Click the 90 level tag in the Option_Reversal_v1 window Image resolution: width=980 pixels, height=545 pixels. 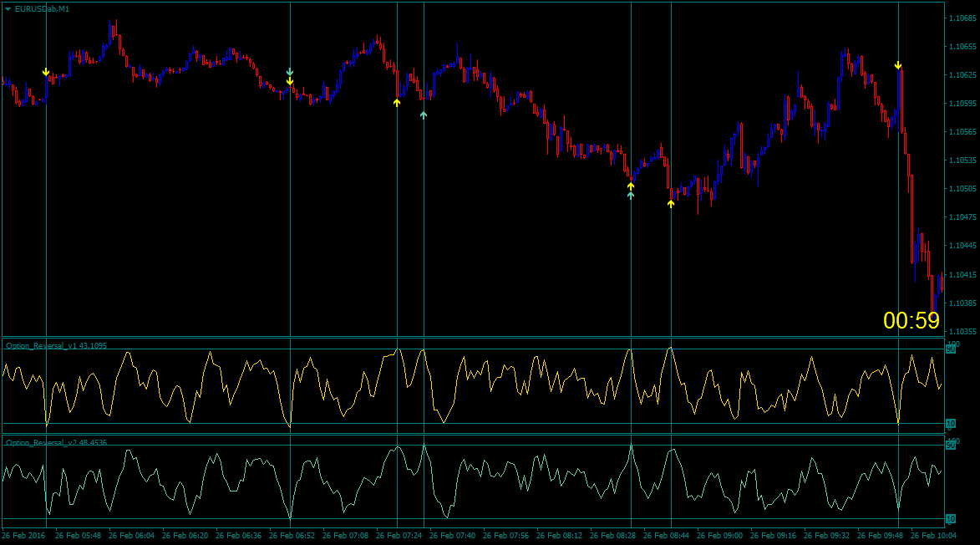[x=951, y=349]
